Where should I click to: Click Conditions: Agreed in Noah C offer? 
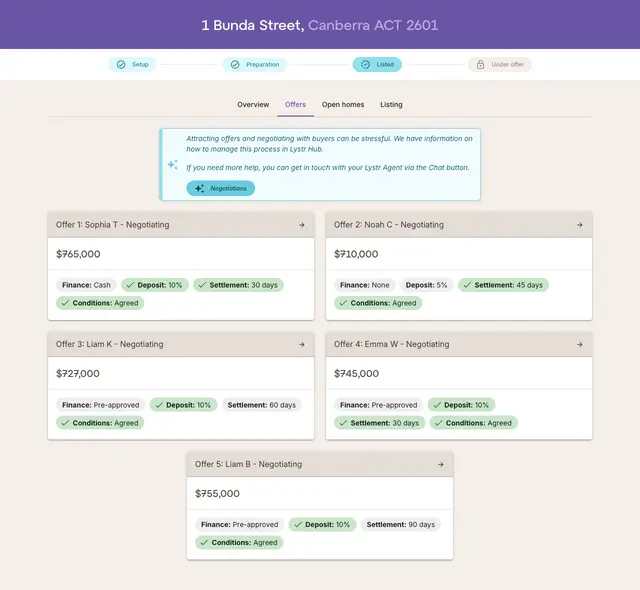click(378, 303)
